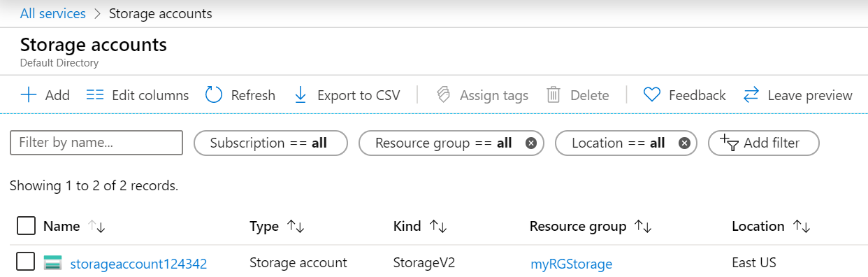Click the East US location cell
The image size is (868, 277).
754,263
